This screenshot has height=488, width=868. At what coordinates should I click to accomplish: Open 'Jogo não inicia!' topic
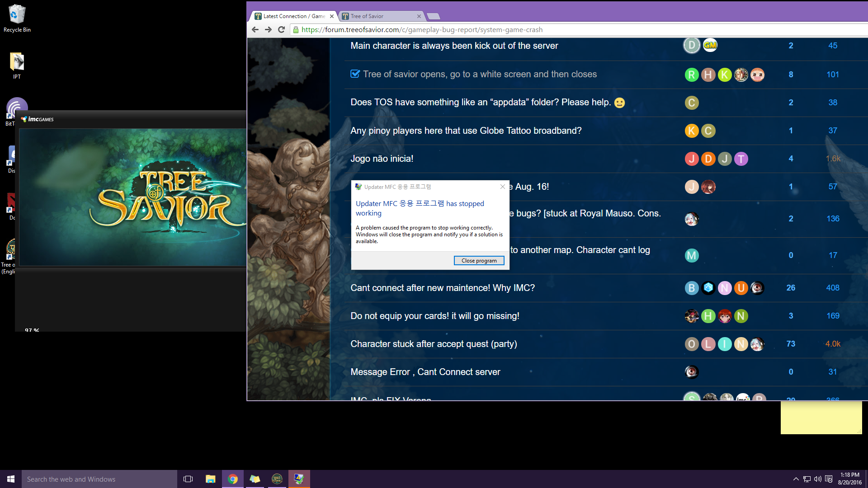(x=382, y=159)
